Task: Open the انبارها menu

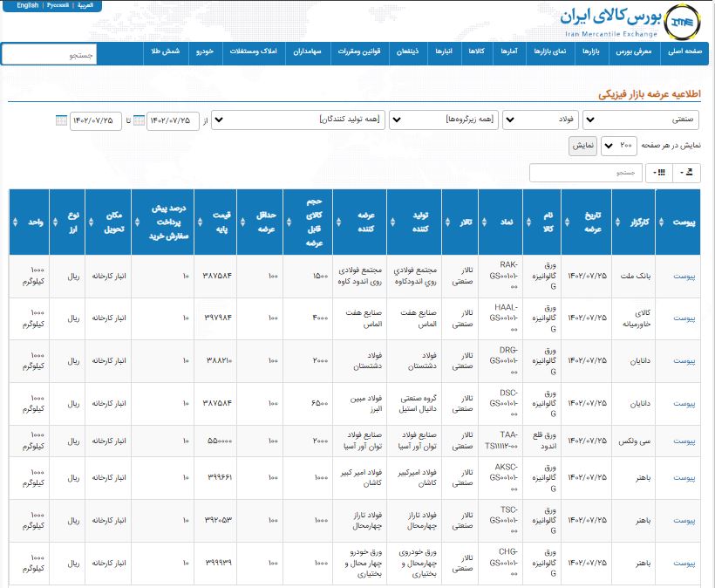Action: [444, 51]
